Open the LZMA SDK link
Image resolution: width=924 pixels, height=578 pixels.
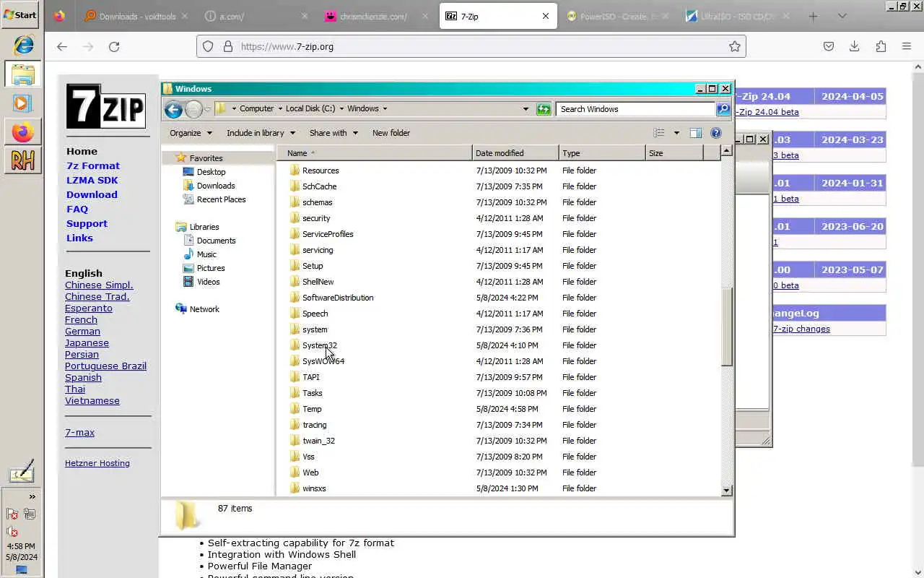(x=92, y=180)
